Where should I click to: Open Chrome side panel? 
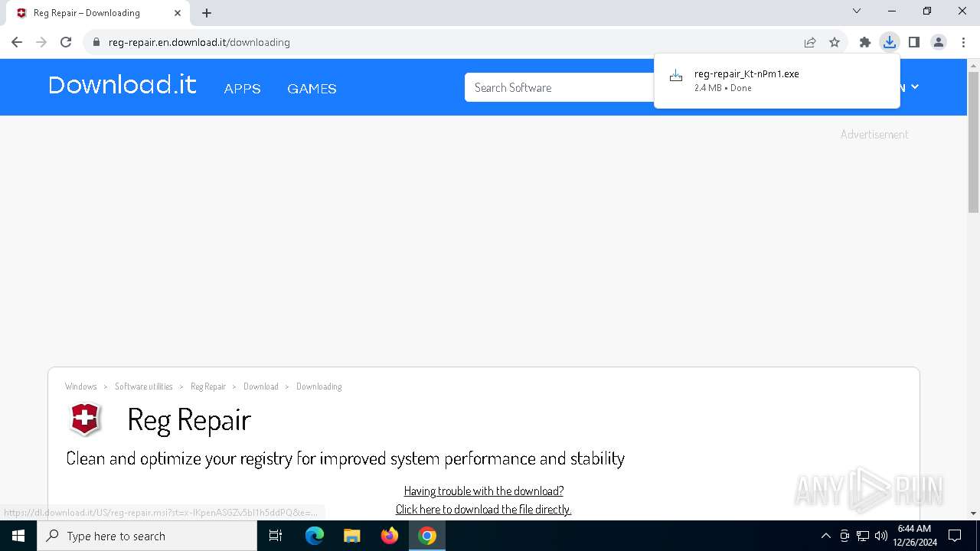[x=914, y=42]
